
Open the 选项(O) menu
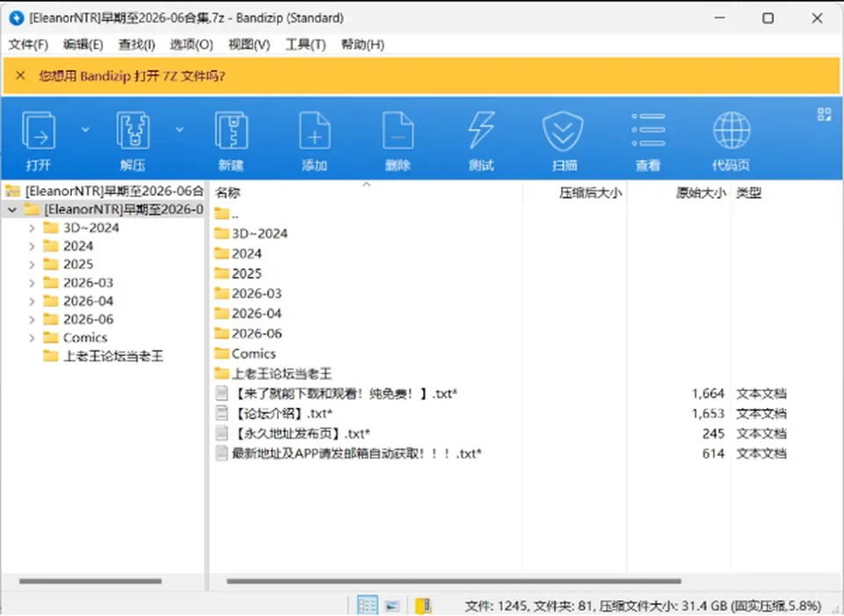[191, 45]
